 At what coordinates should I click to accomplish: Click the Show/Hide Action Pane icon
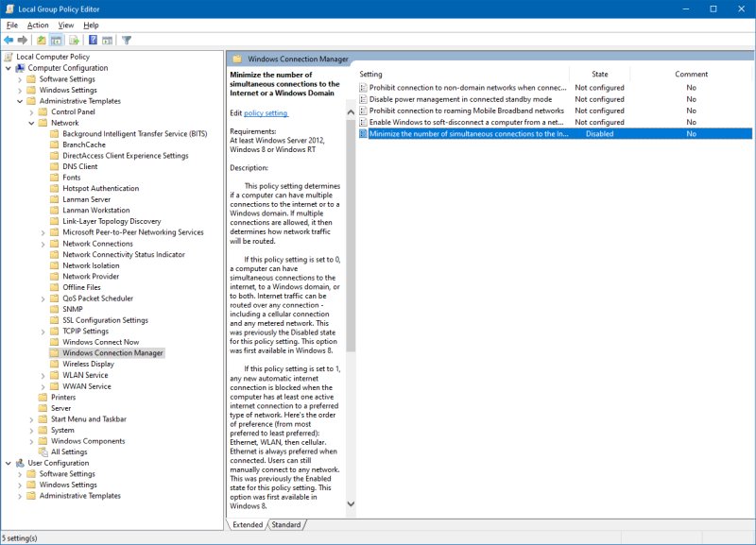pyautogui.click(x=108, y=41)
